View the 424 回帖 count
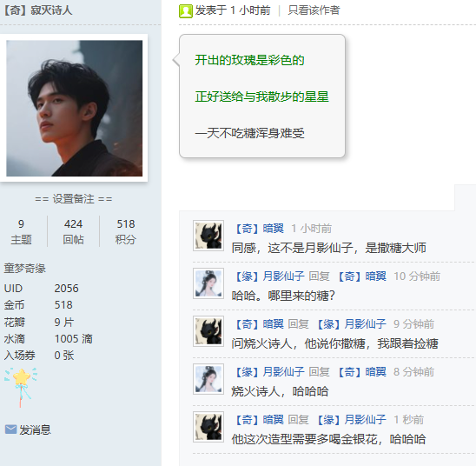476x466 pixels. coord(73,231)
